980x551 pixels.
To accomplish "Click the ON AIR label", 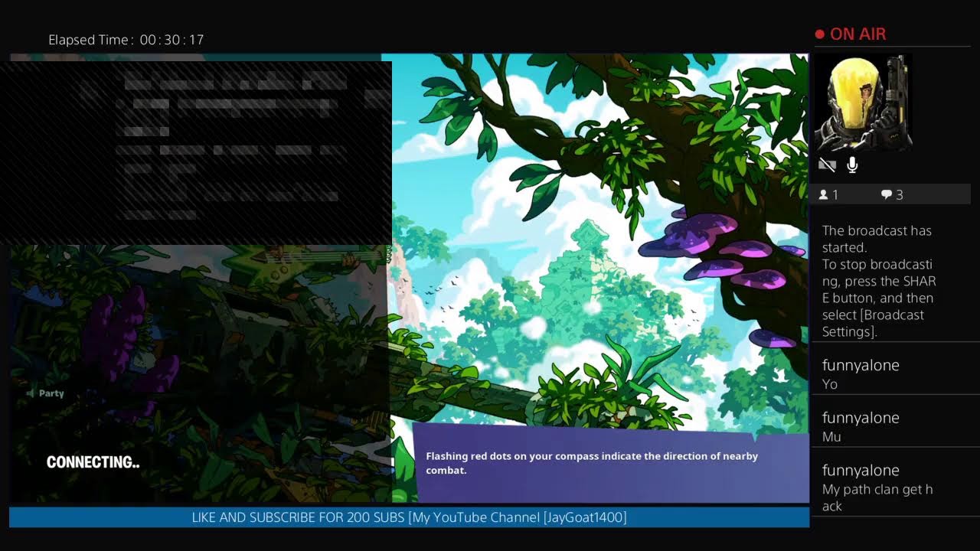I will pyautogui.click(x=857, y=34).
